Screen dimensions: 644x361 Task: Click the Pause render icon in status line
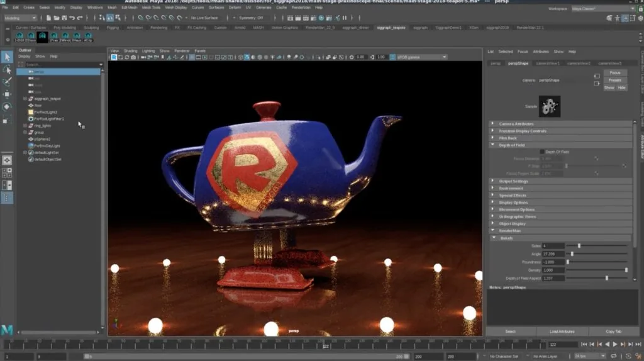pos(345,18)
